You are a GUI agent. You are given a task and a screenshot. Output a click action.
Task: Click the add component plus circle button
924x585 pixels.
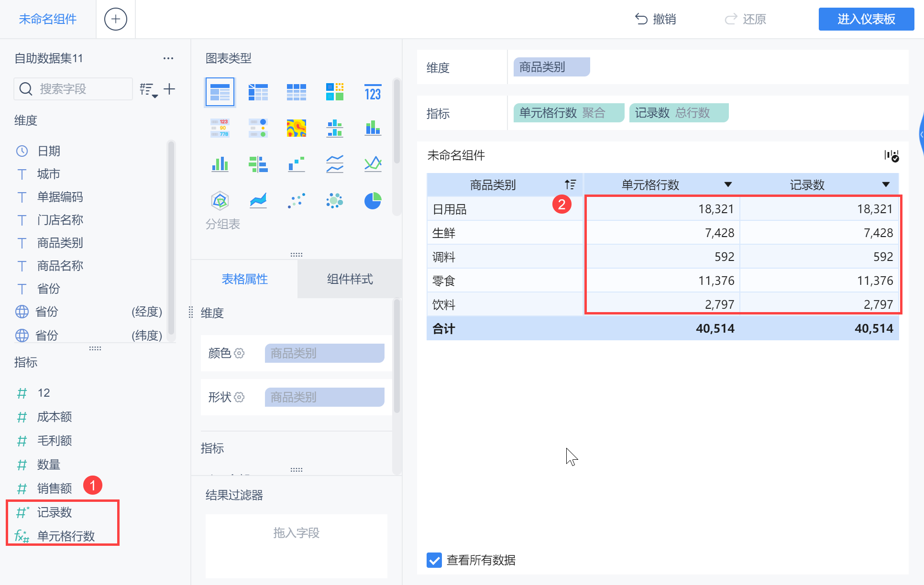pyautogui.click(x=116, y=19)
